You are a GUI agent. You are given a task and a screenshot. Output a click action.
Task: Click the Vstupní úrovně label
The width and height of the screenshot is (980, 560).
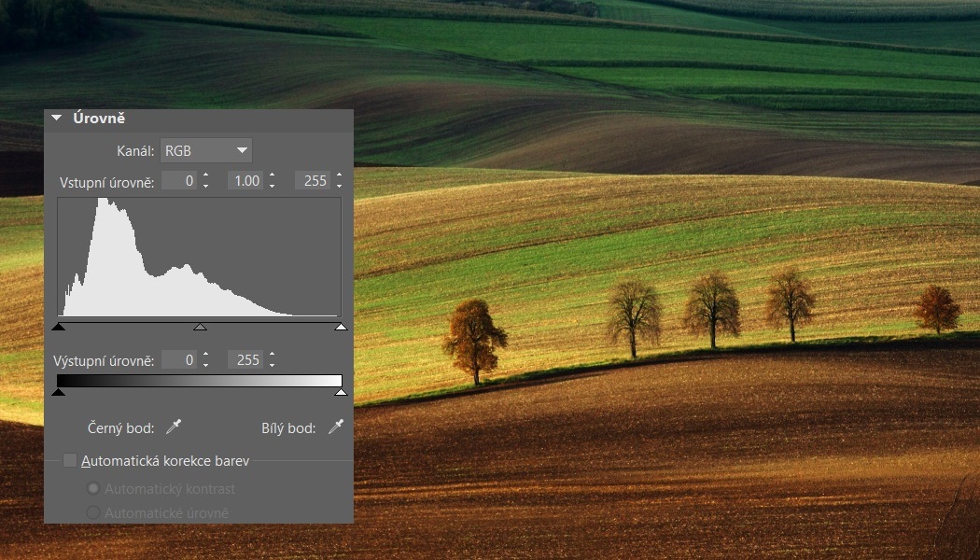[x=107, y=183]
